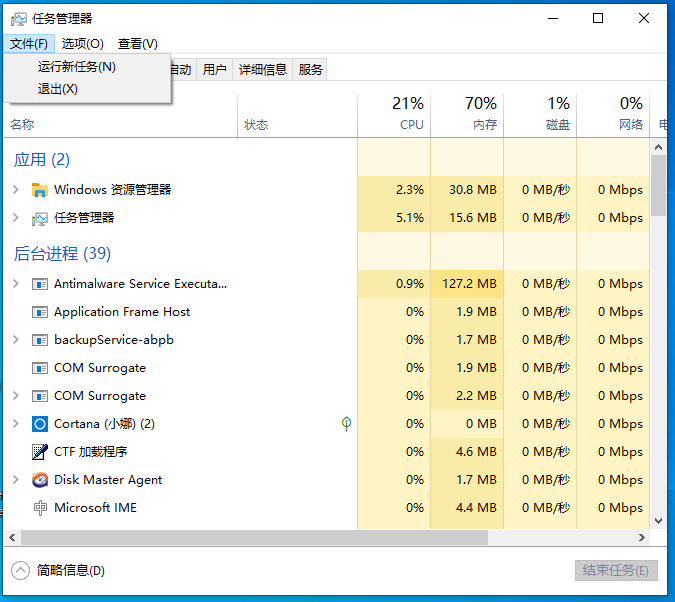This screenshot has height=602, width=675.
Task: Open the 选项(O) menu
Action: [x=82, y=44]
